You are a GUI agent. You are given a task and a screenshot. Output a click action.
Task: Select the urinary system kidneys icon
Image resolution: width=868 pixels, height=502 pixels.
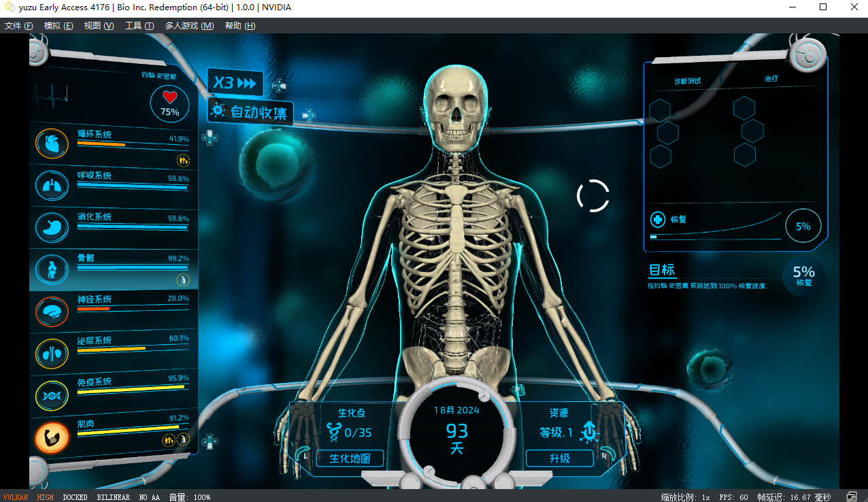[52, 353]
